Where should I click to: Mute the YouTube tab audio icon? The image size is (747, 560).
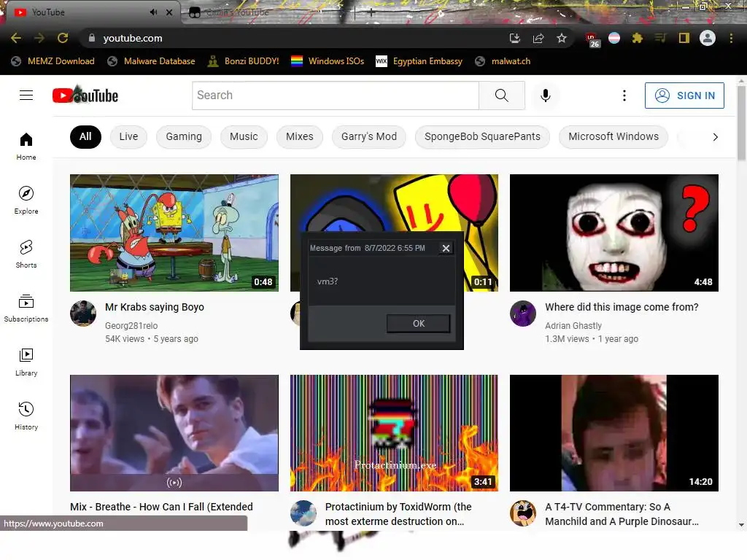[x=153, y=12]
